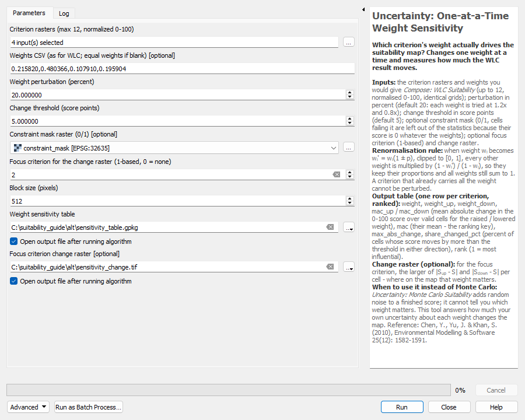The height and width of the screenshot is (420, 525).
Task: Decrease the Block size pixels value
Action: click(x=350, y=204)
